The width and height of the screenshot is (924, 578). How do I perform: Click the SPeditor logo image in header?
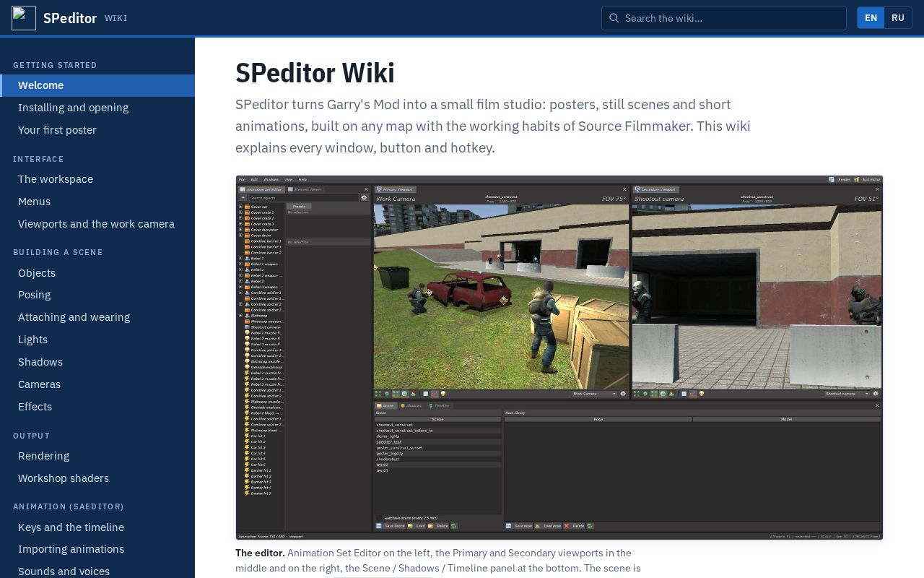point(24,18)
